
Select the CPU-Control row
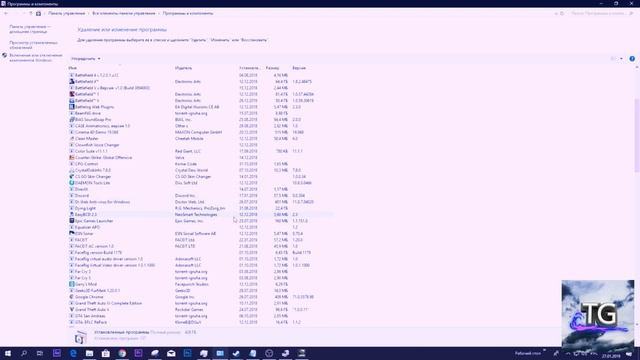[x=201, y=164]
